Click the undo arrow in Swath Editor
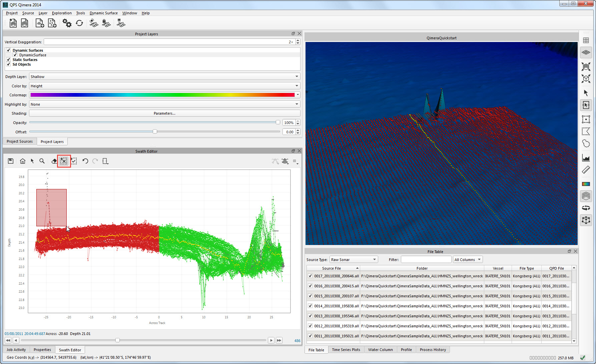The height and width of the screenshot is (364, 596). coord(85,161)
